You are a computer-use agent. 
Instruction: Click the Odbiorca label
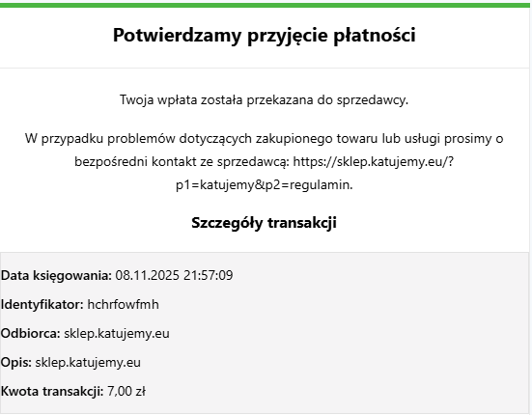click(x=31, y=334)
